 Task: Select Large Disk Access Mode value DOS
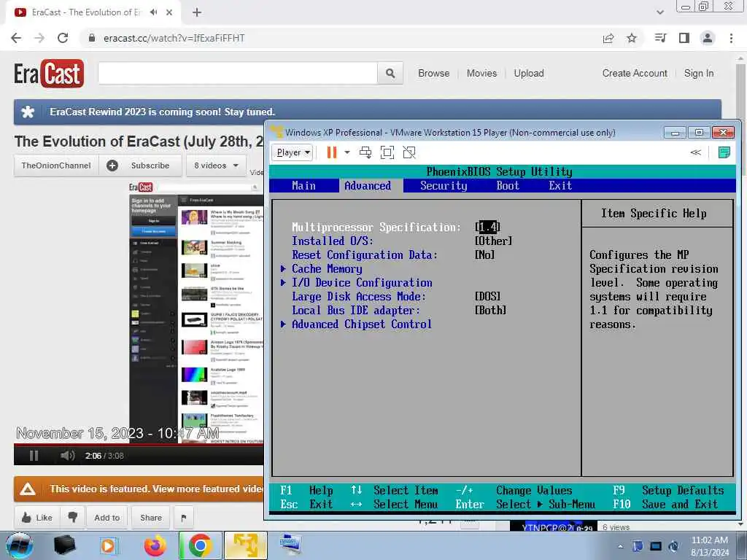(x=488, y=296)
